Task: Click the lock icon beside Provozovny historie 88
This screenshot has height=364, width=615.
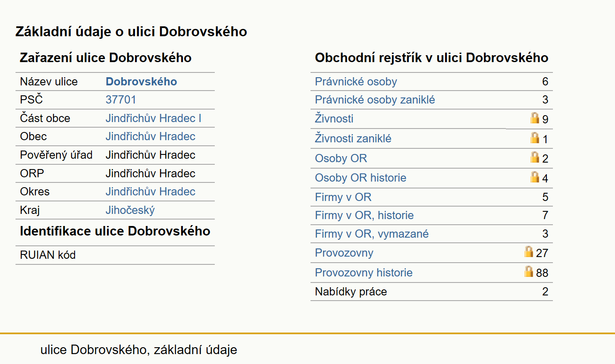Action: click(x=529, y=271)
